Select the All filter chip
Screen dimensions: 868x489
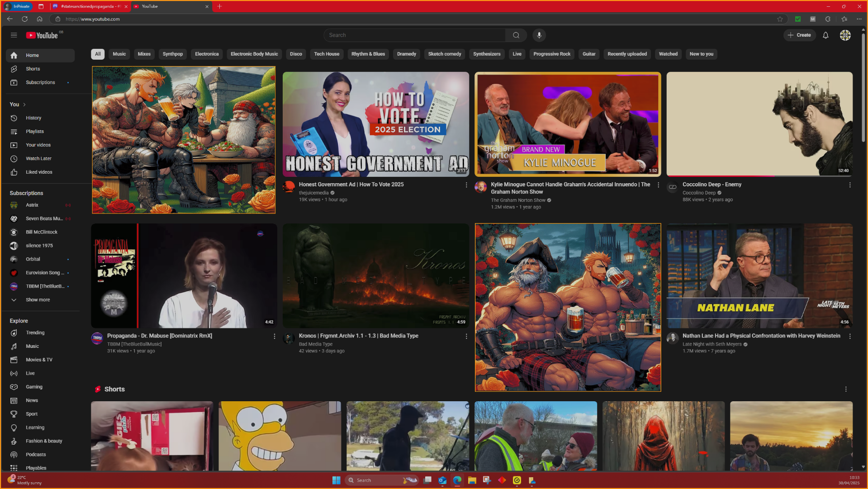(x=98, y=54)
